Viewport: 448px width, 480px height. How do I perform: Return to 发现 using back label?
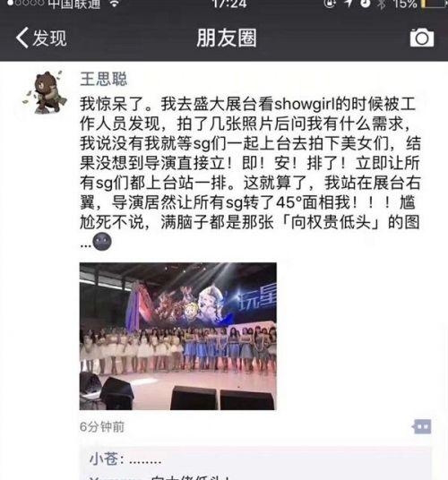pyautogui.click(x=49, y=38)
